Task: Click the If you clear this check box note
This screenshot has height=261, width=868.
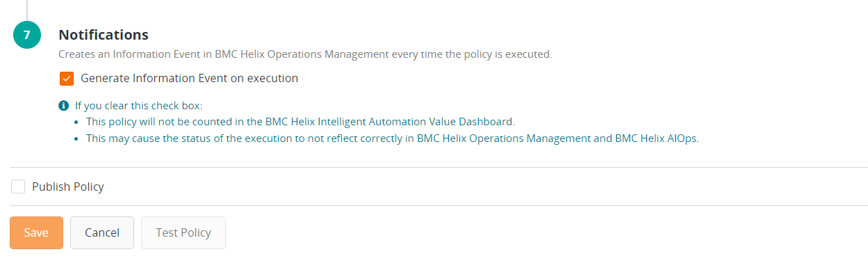Action: (139, 106)
